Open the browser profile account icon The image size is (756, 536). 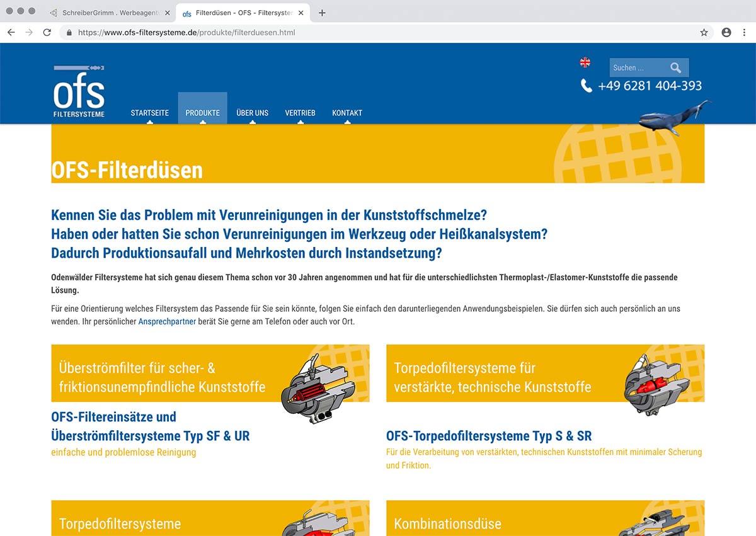726,32
